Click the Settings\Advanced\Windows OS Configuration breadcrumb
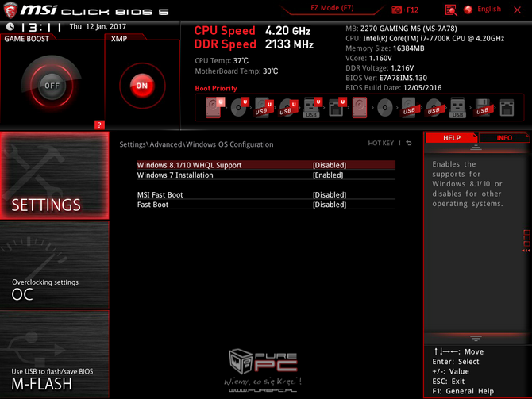This screenshot has width=532, height=399. [196, 144]
